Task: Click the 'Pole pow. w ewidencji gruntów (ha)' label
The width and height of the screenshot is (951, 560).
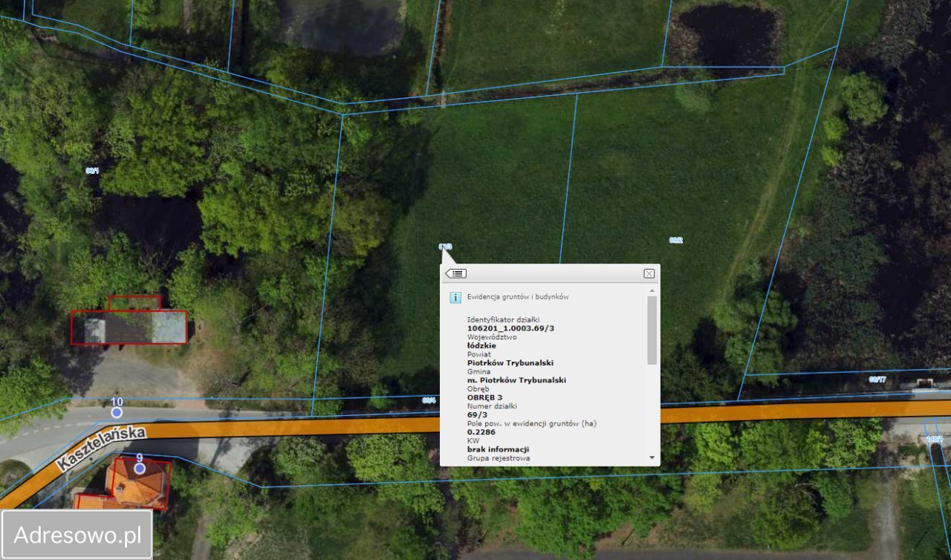Action: 532,423
